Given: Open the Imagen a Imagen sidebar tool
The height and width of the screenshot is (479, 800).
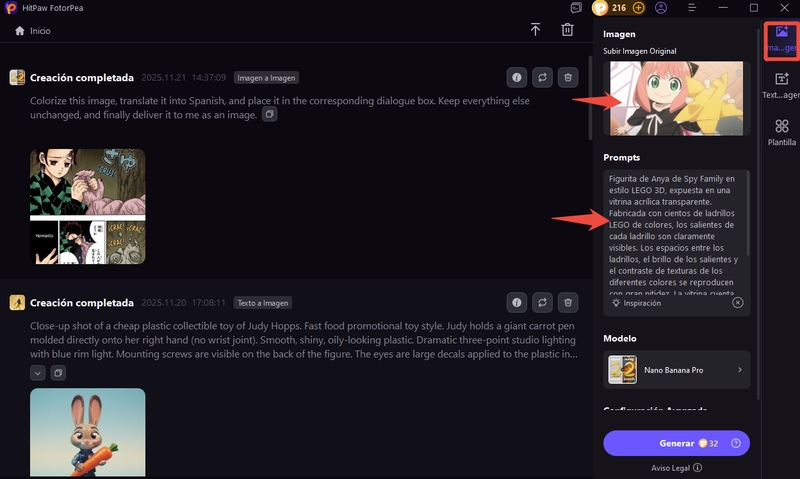Looking at the screenshot, I should pyautogui.click(x=780, y=40).
